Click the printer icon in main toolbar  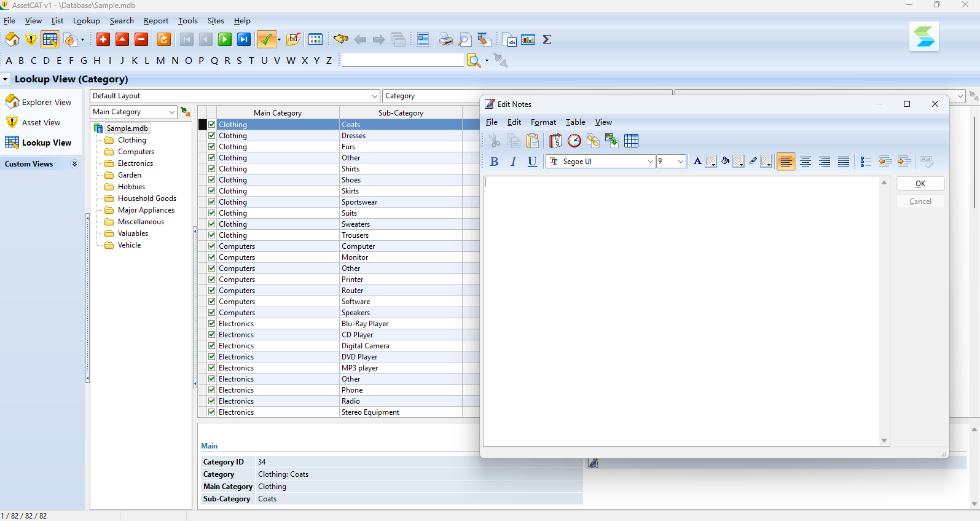pyautogui.click(x=446, y=39)
